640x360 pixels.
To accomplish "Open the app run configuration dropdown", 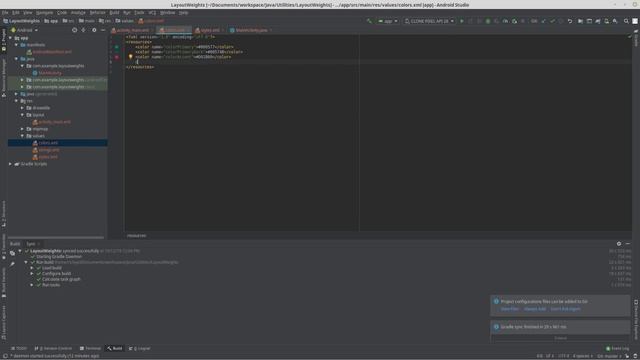I will [x=387, y=21].
